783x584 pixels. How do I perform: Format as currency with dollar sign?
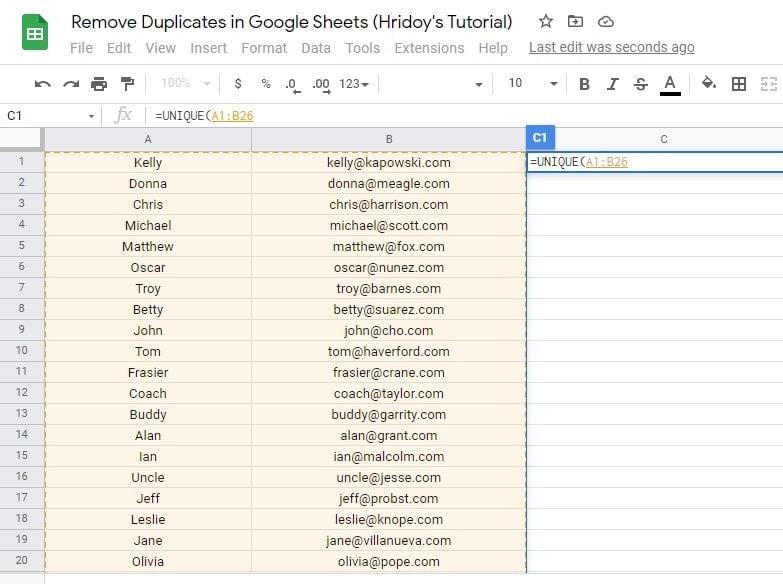coord(238,83)
